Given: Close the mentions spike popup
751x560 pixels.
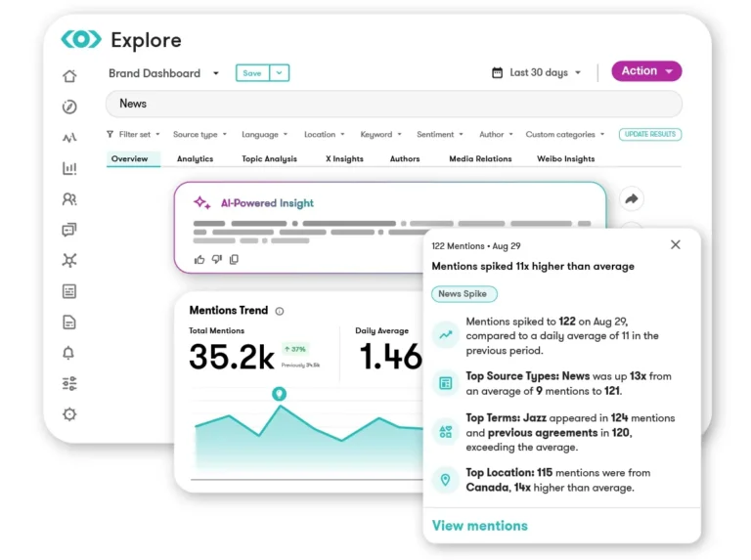Looking at the screenshot, I should [676, 244].
